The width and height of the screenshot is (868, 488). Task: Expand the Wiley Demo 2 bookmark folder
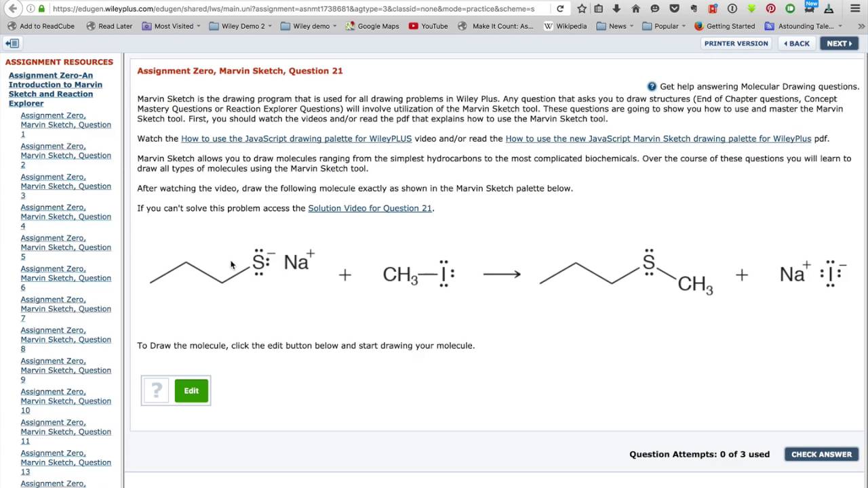click(x=241, y=26)
